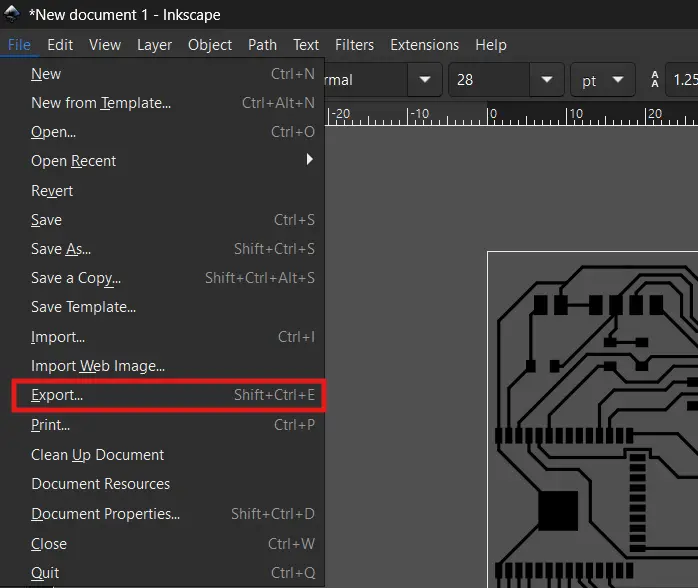Screen dimensions: 698x588
Task: Open the Edit menu
Action: [x=60, y=45]
